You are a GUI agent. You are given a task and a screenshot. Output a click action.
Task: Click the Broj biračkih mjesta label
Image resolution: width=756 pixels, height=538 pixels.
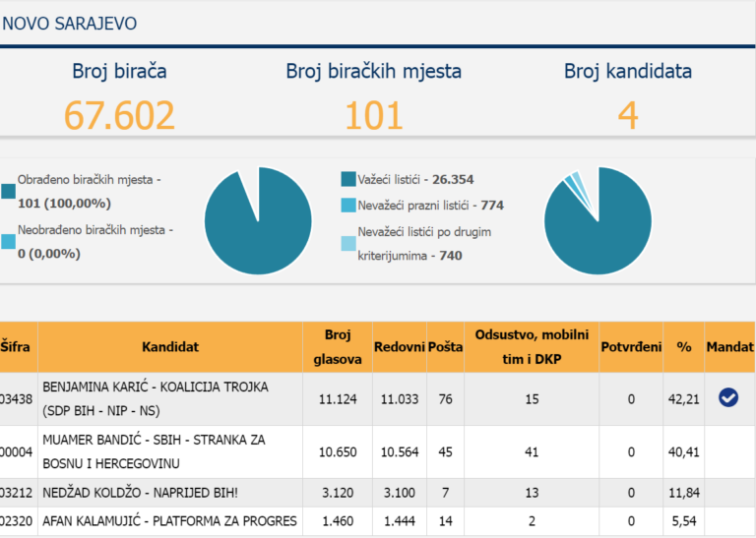click(x=374, y=71)
